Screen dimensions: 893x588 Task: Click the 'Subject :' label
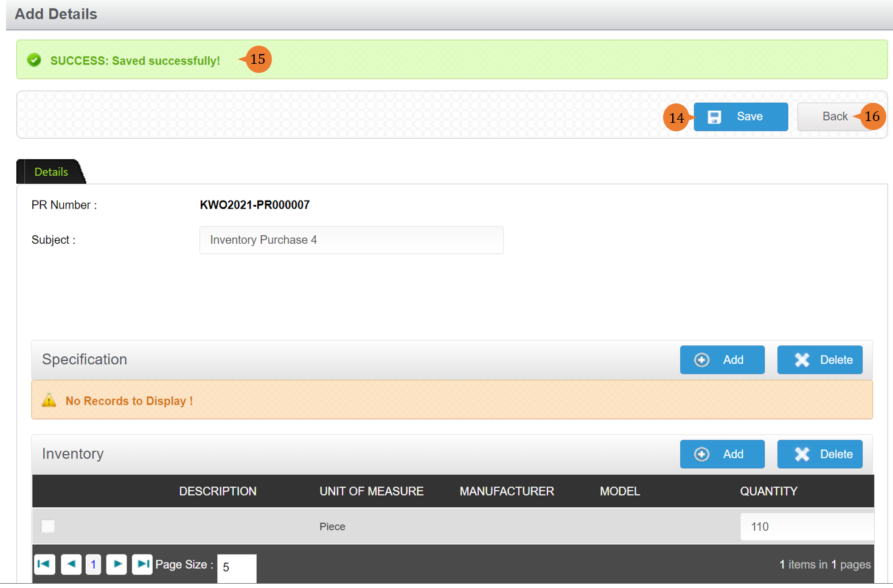(54, 240)
